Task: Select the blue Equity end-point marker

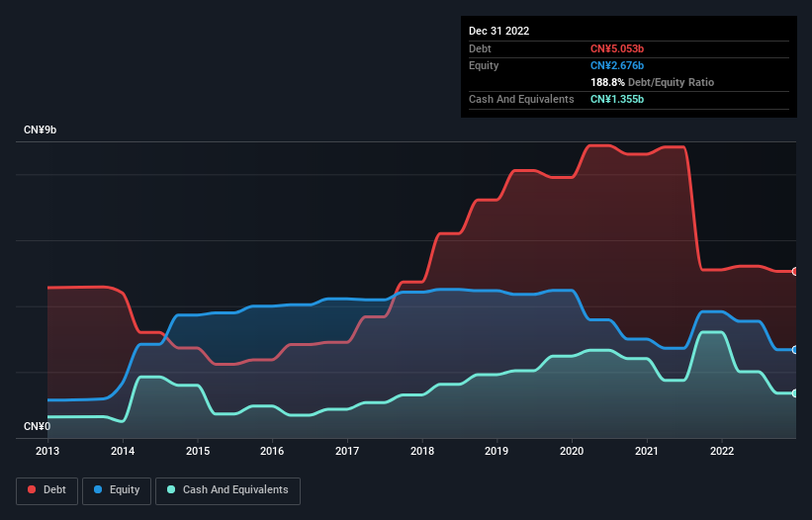Action: click(795, 350)
